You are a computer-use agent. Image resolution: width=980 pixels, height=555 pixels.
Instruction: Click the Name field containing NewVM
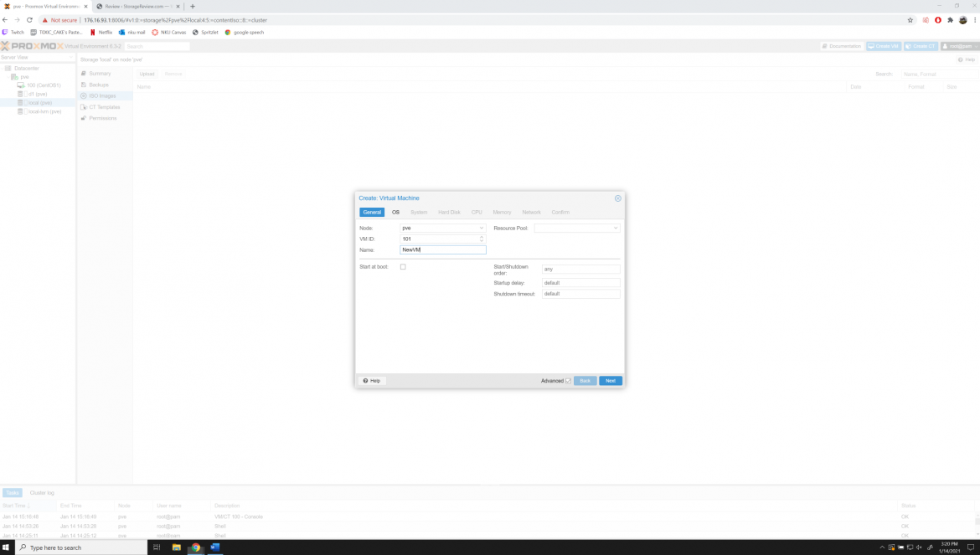coord(442,249)
